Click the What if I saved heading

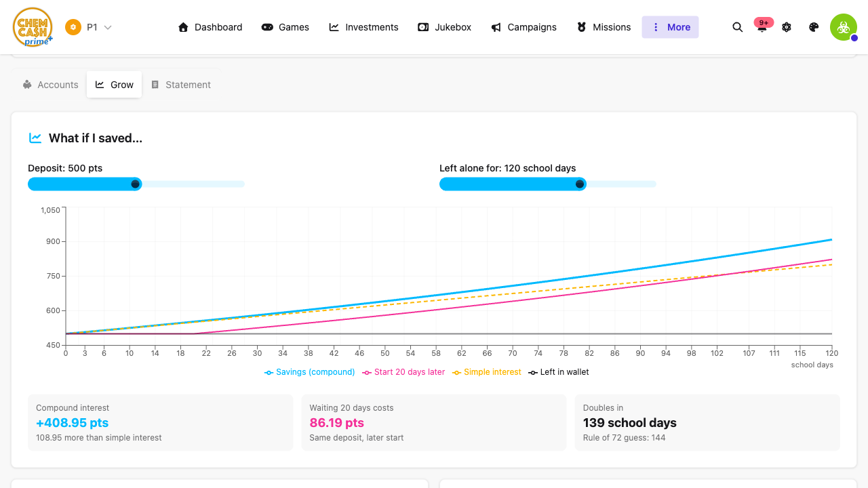96,138
